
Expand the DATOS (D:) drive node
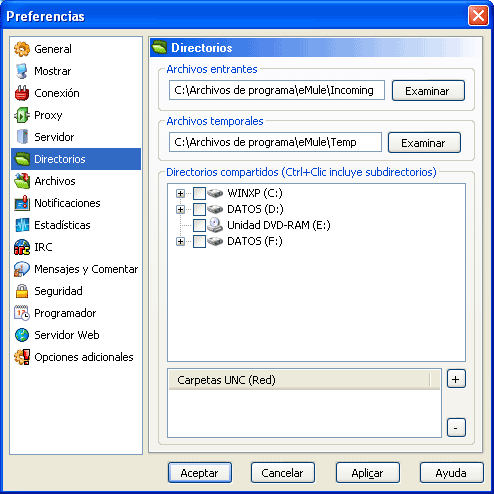click(x=180, y=209)
